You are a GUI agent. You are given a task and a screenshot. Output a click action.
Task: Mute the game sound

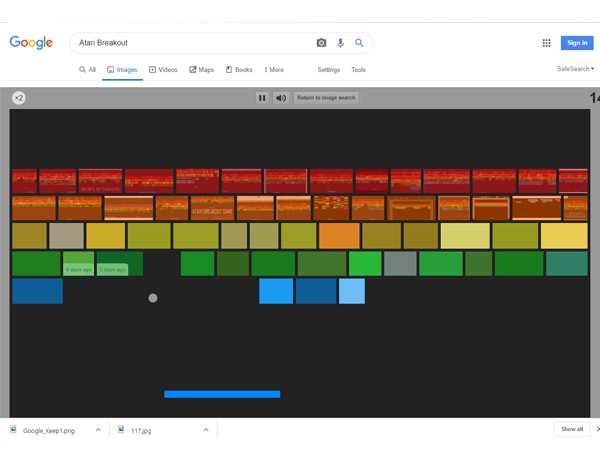(280, 98)
